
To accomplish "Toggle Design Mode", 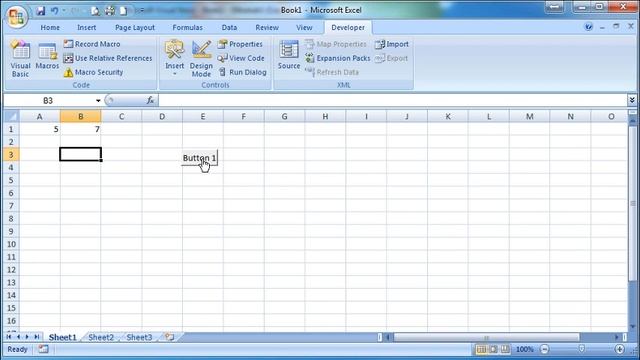I will point(201,58).
